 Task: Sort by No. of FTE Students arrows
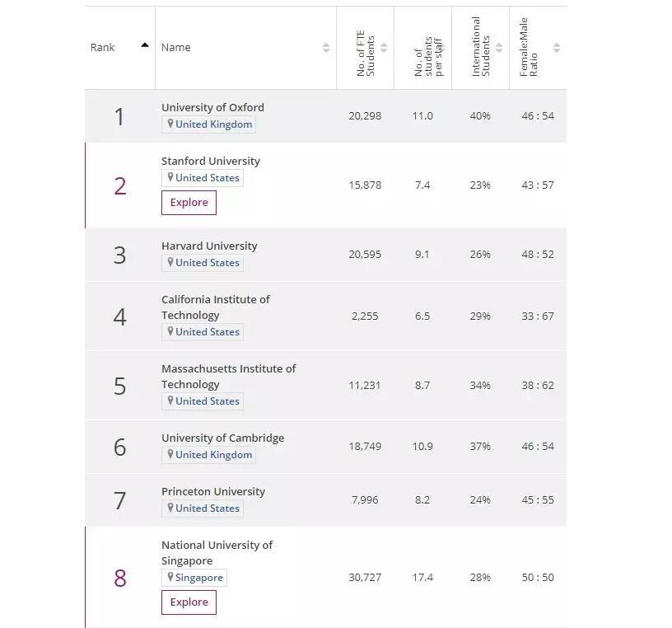click(x=384, y=48)
